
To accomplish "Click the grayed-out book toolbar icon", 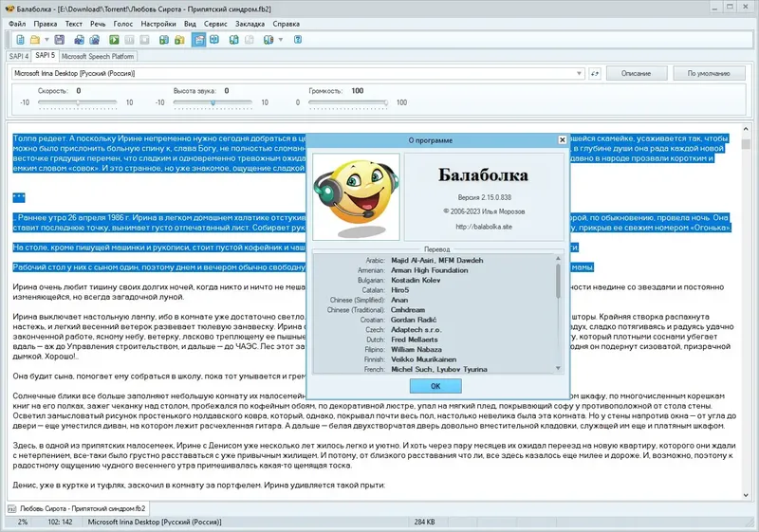I will (250, 40).
